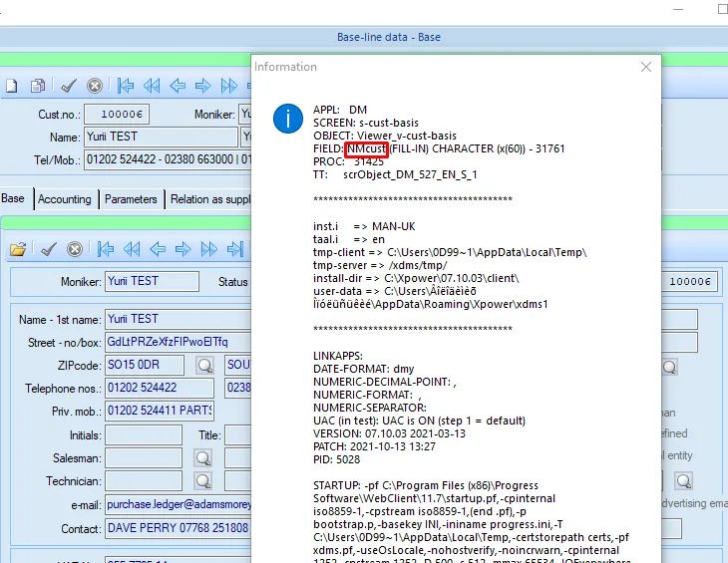
Task: Click the top Name field
Action: [x=161, y=137]
